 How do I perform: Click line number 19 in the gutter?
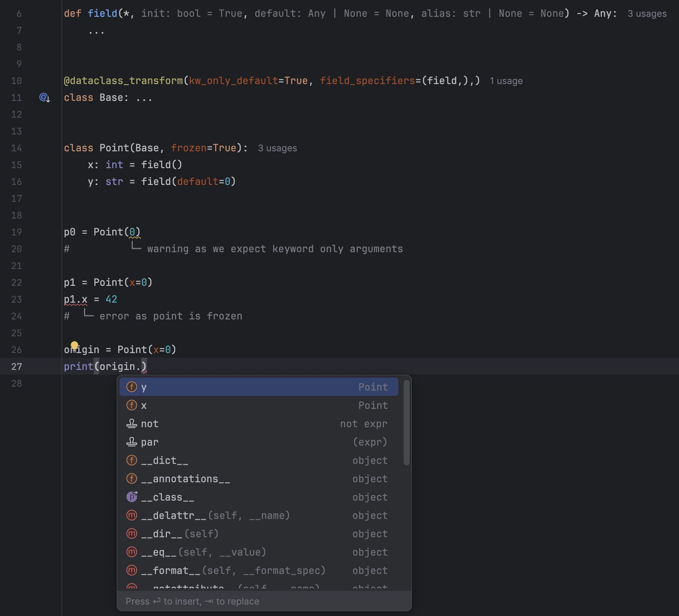16,232
